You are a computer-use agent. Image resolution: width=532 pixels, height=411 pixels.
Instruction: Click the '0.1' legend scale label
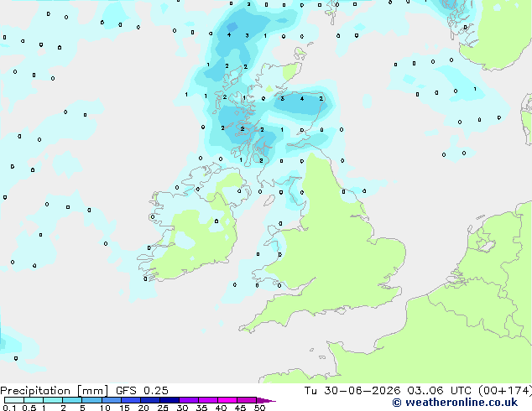point(8,408)
